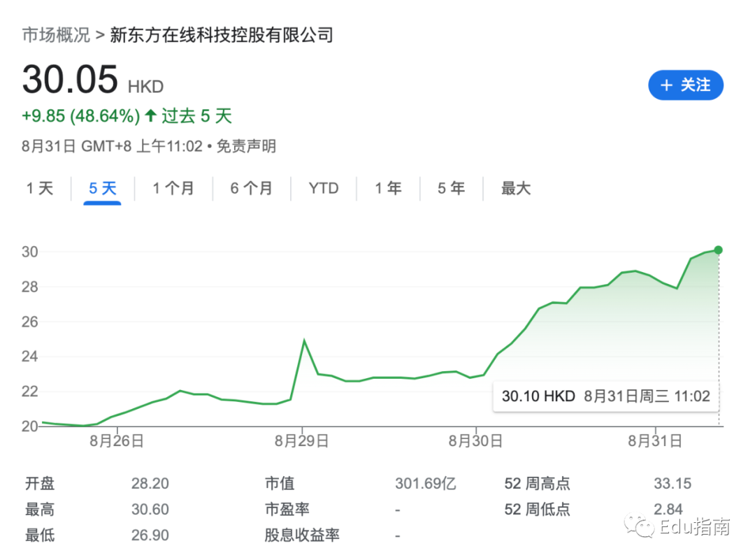Click the 8月31日 axis label
The image size is (755, 560).
pos(655,441)
